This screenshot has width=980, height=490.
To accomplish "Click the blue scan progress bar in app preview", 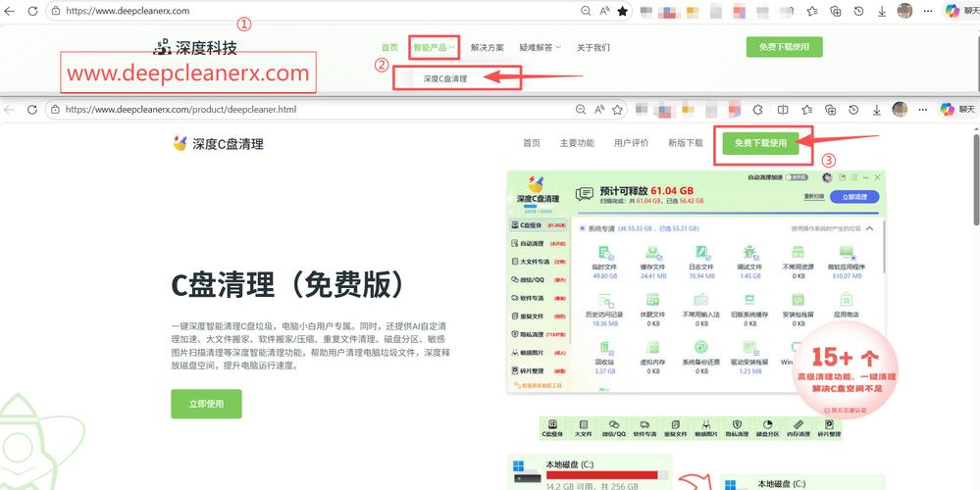I will point(727,214).
